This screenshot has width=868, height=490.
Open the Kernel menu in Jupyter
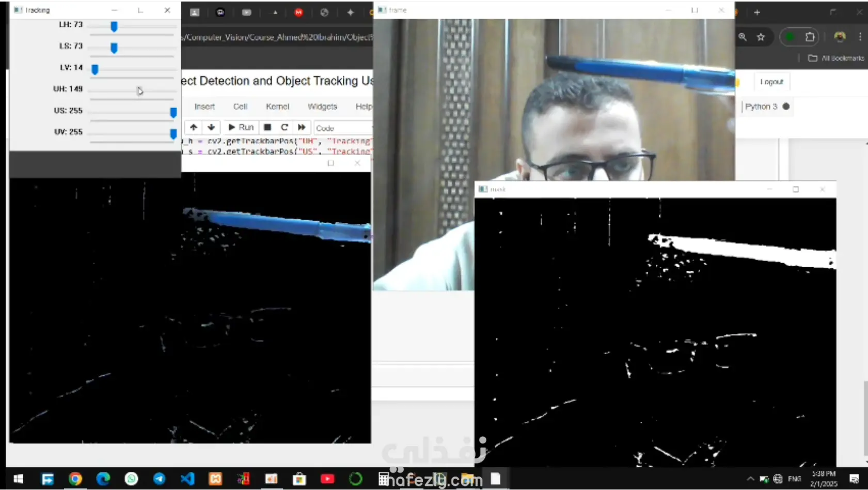277,106
